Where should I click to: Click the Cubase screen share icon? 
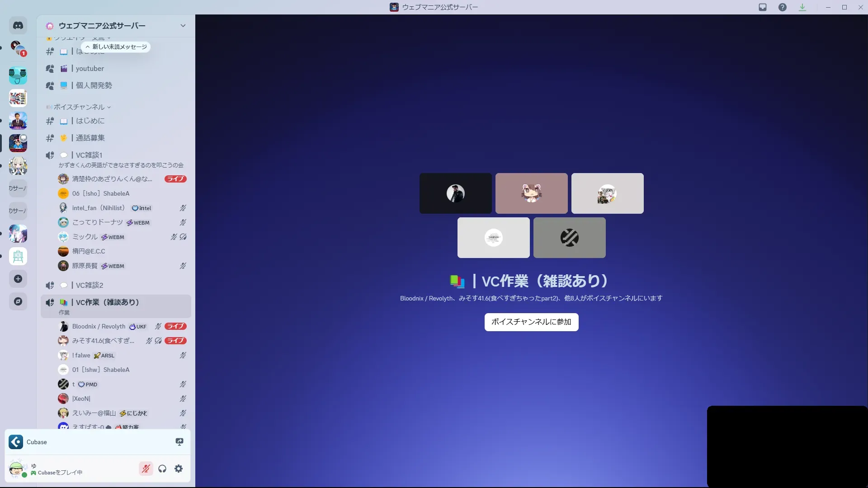click(x=179, y=442)
